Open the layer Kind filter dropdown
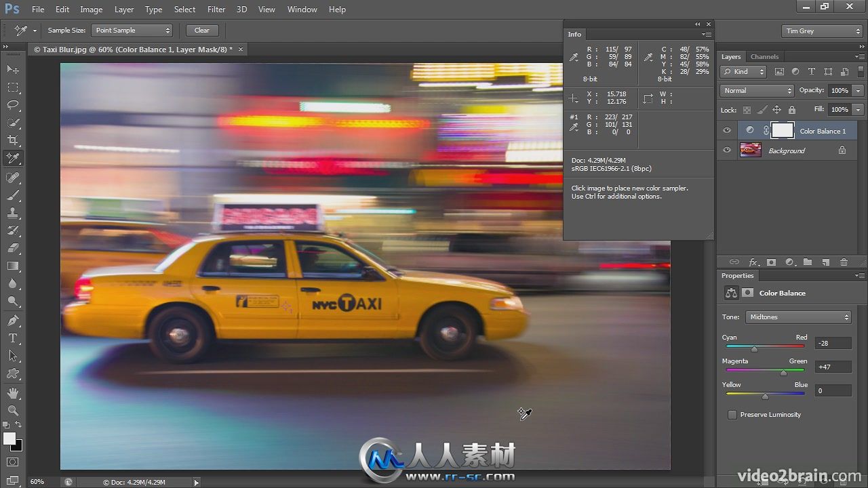Image resolution: width=868 pixels, height=488 pixels. (743, 71)
